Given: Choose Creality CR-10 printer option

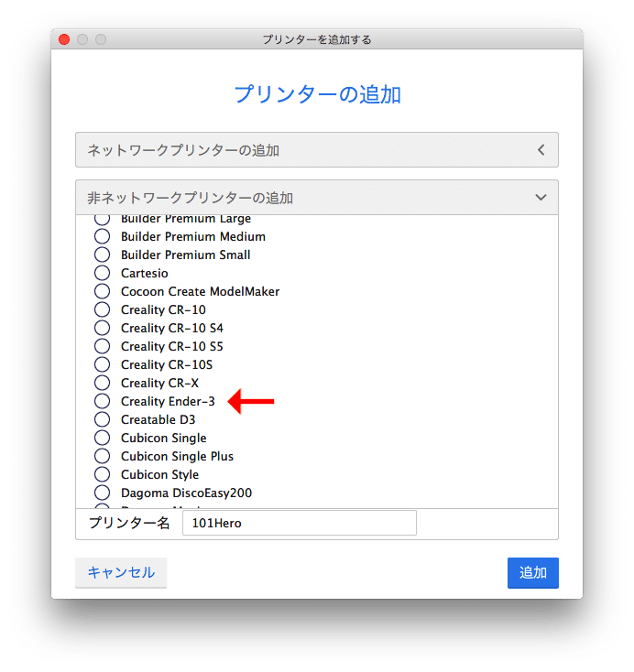Looking at the screenshot, I should (x=103, y=309).
